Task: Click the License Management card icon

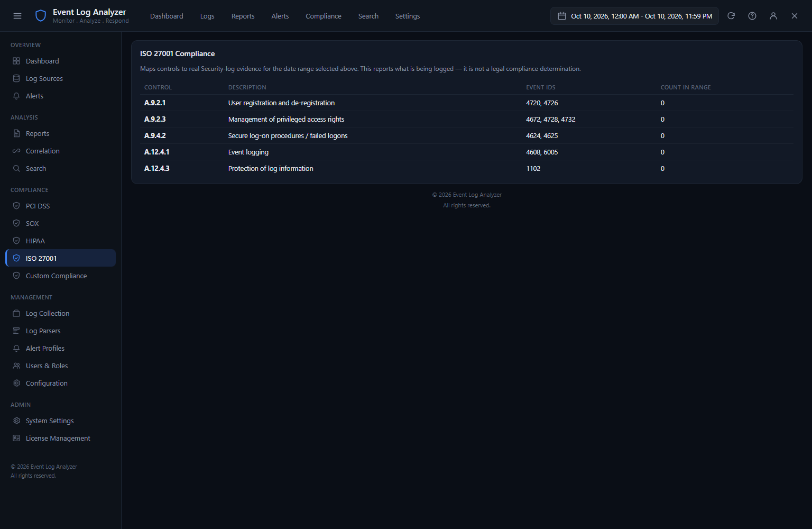Action: point(16,438)
